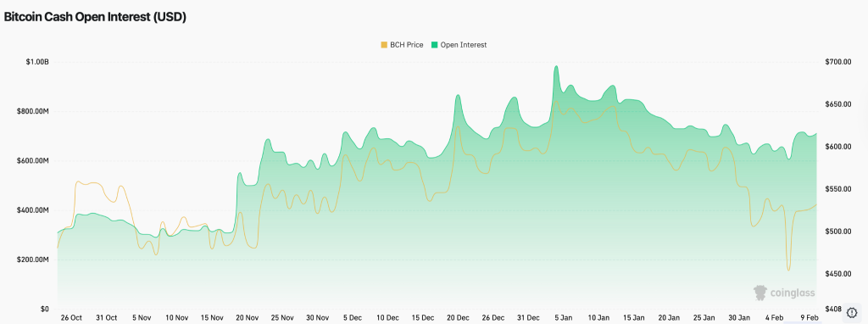The height and width of the screenshot is (324, 868).
Task: Click the 30 Nov date label
Action: [x=318, y=318]
